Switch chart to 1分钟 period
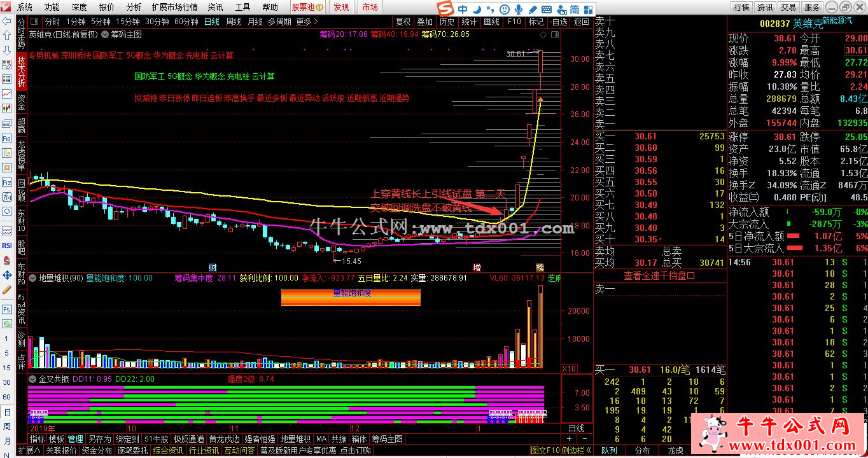This screenshot has height=458, width=868. pyautogui.click(x=76, y=22)
